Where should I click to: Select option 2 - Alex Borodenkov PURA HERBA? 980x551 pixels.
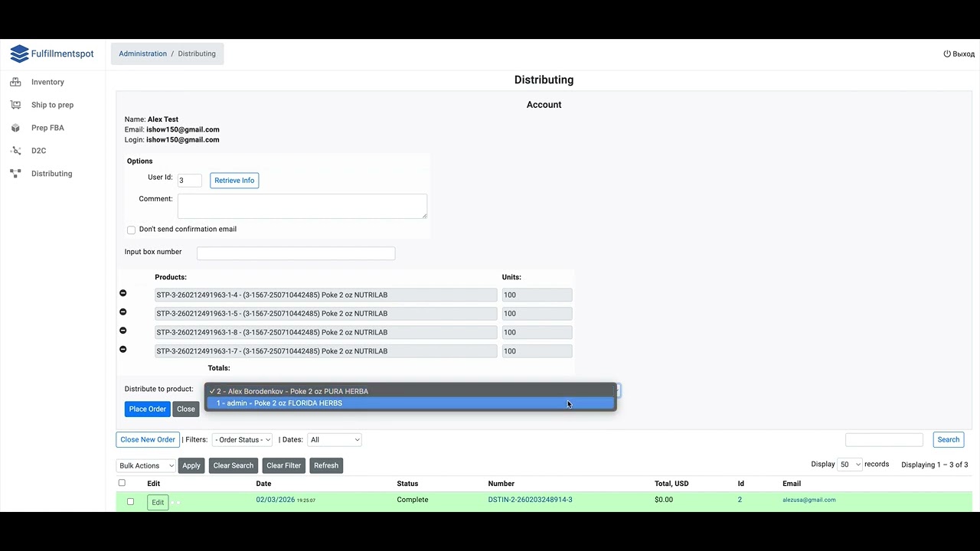pyautogui.click(x=410, y=391)
